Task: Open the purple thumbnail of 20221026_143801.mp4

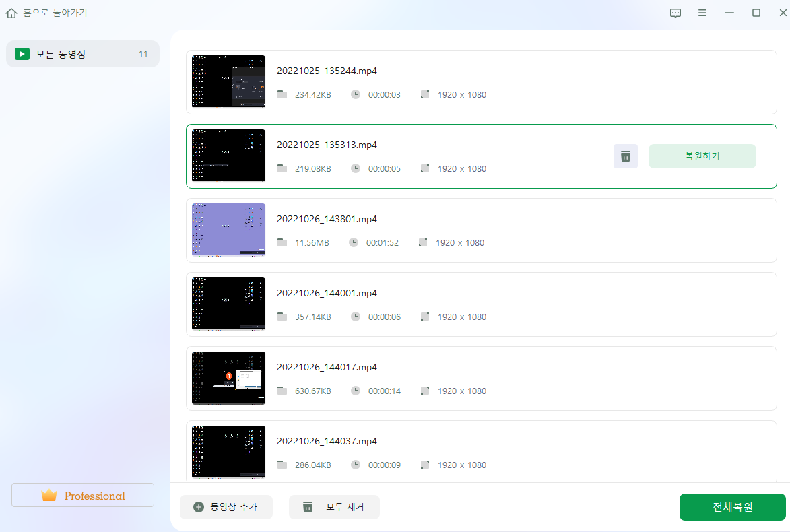Action: pos(229,230)
